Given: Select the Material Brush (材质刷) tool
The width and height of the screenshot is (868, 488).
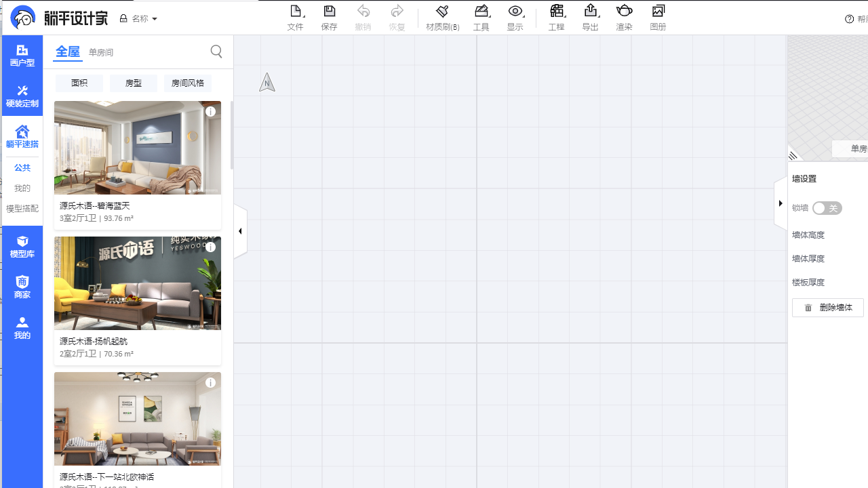Looking at the screenshot, I should pos(442,18).
